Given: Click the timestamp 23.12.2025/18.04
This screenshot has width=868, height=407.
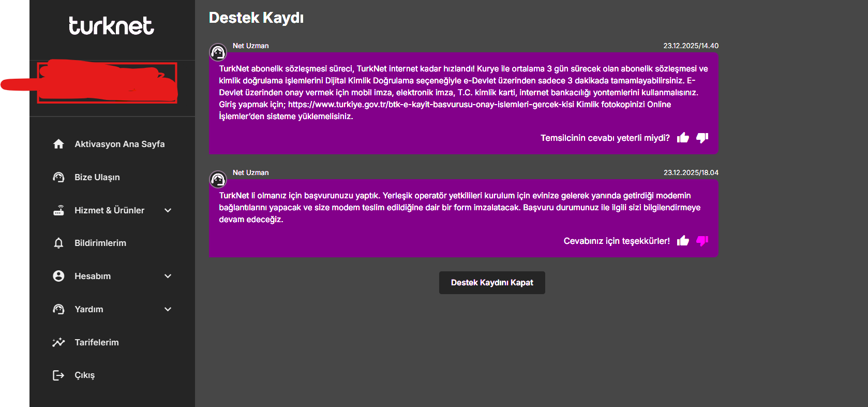Looking at the screenshot, I should point(691,172).
